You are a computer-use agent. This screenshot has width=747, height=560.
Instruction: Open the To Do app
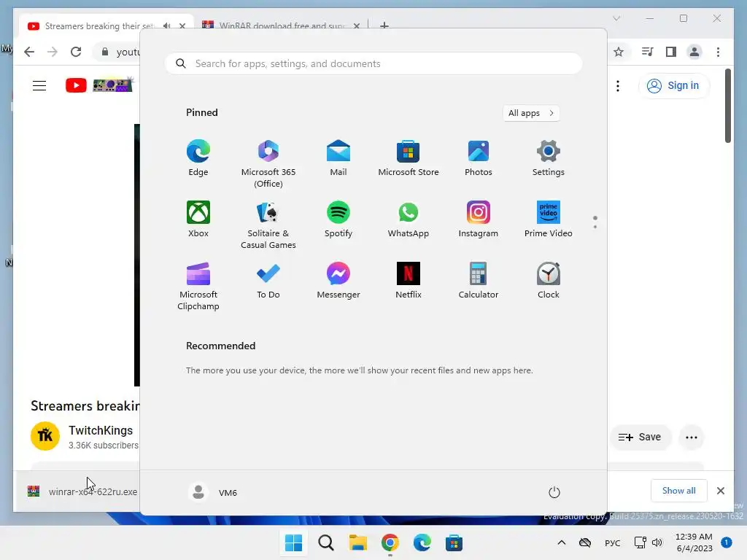point(268,281)
